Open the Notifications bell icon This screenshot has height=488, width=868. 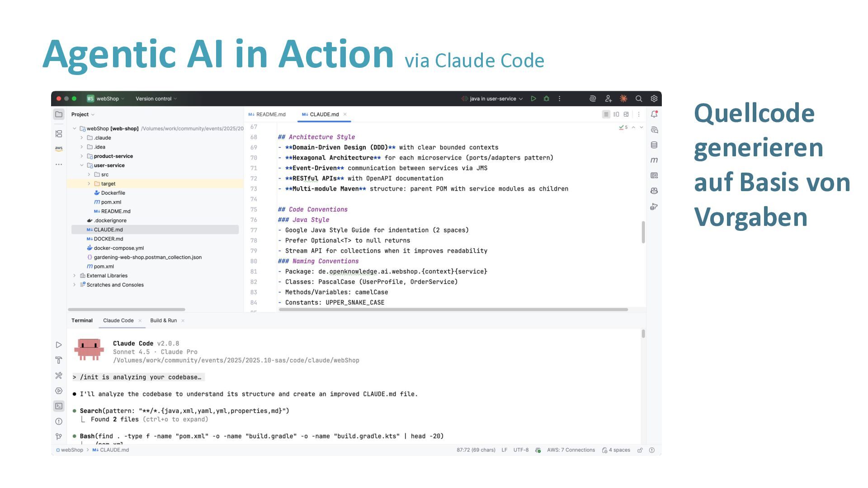(x=654, y=114)
